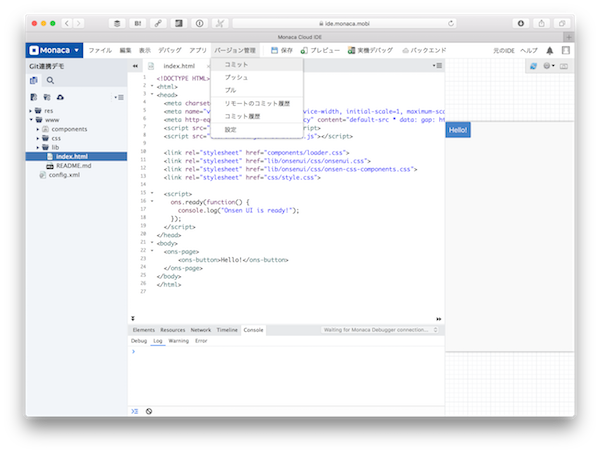Filter console by Error

click(x=201, y=341)
